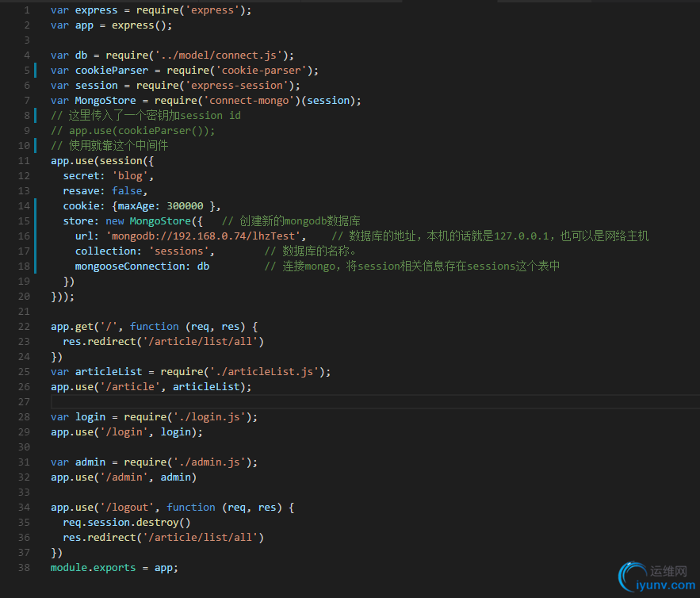This screenshot has height=598, width=700.
Task: Click './articleList.js' require string
Action: pos(264,372)
